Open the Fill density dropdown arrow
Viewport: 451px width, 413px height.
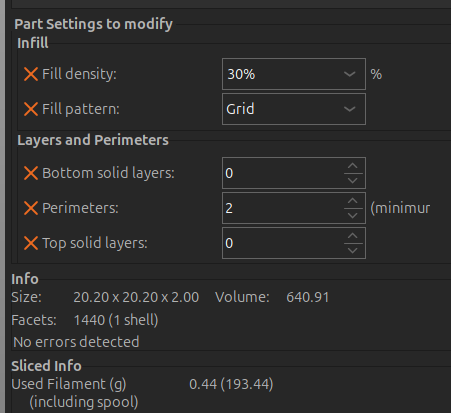click(349, 74)
